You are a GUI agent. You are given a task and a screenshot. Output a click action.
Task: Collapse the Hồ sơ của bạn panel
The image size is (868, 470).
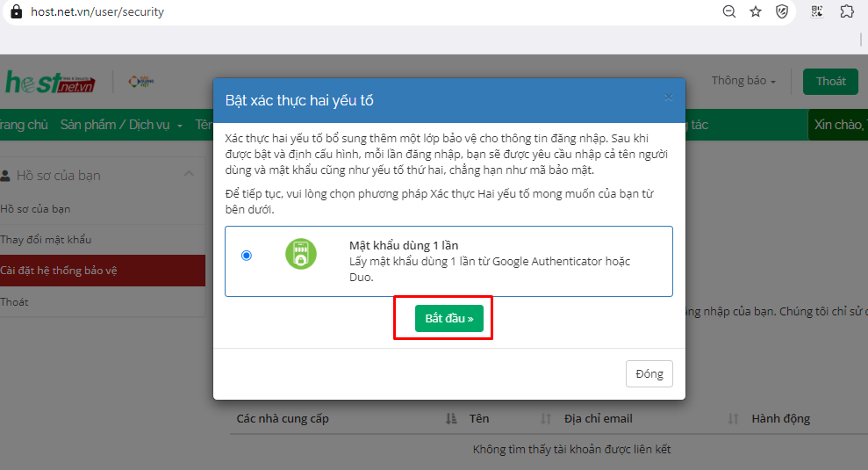click(x=188, y=175)
